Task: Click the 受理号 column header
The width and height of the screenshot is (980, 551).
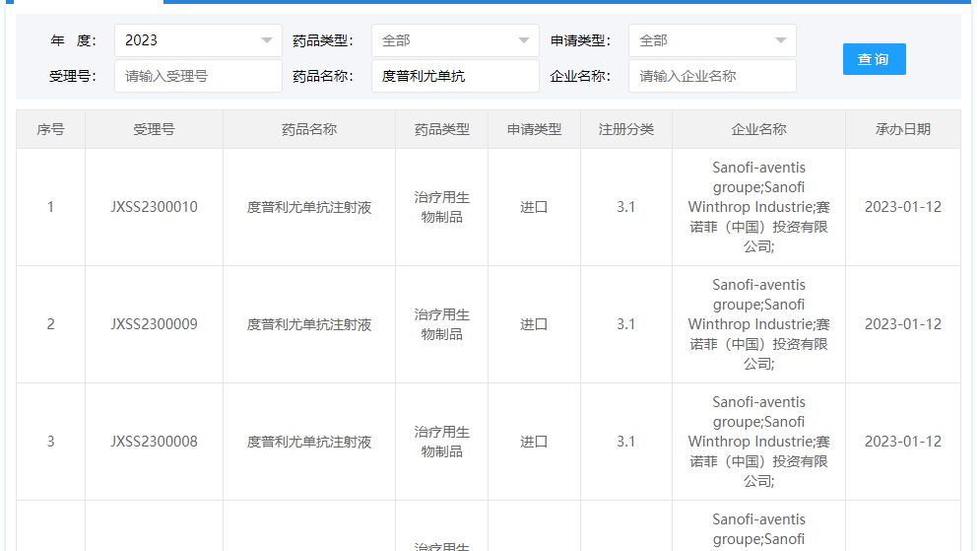Action: [154, 129]
